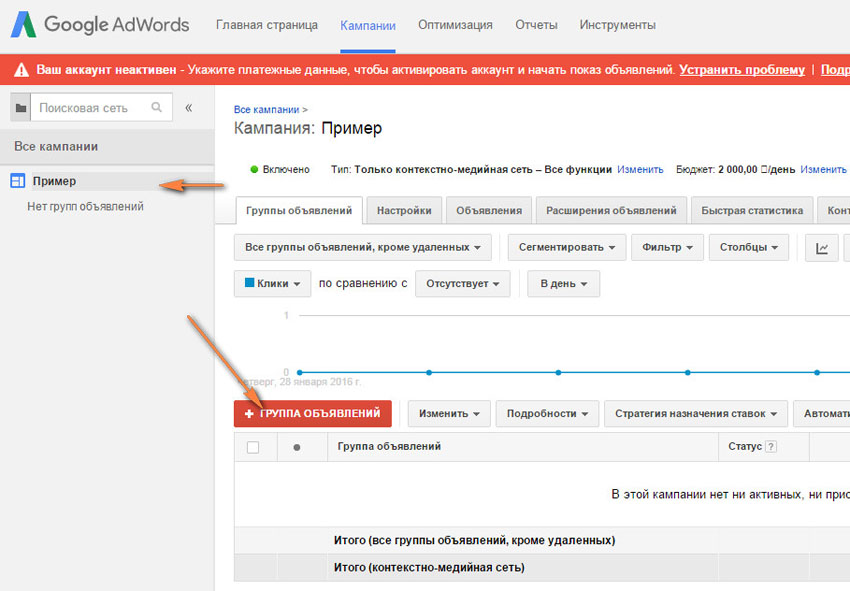Click the Включено status text

pos(286,170)
